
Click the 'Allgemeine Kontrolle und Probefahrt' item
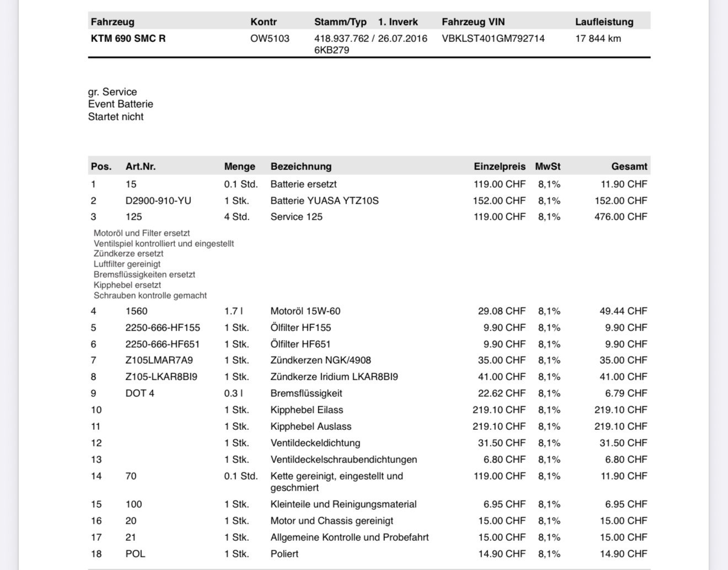pyautogui.click(x=350, y=537)
